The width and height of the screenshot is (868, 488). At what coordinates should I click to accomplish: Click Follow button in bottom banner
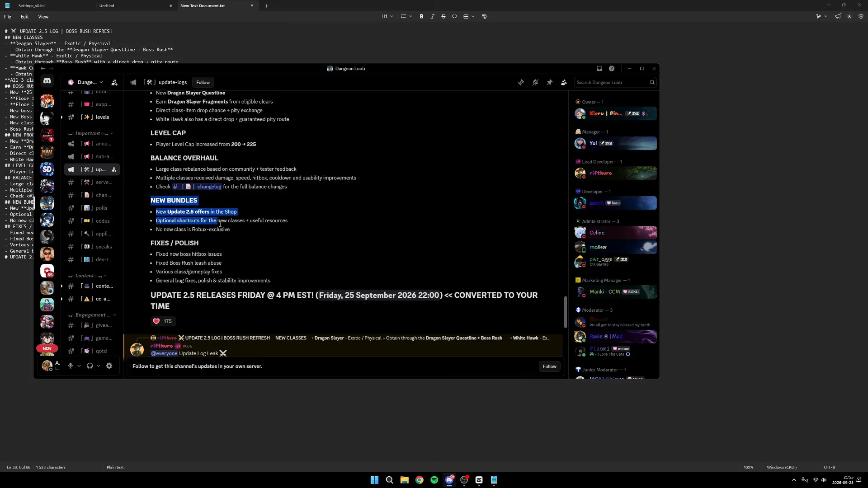click(550, 366)
